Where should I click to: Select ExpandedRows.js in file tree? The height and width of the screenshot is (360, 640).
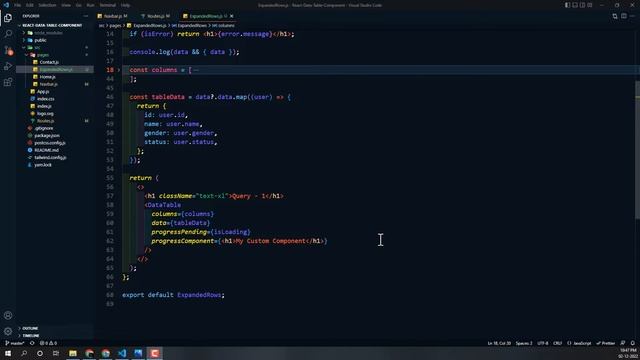pyautogui.click(x=56, y=69)
